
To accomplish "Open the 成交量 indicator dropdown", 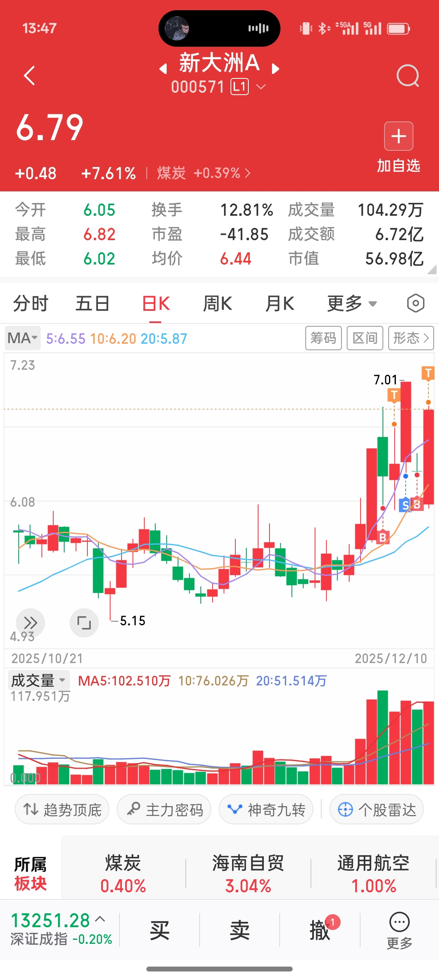I will pyautogui.click(x=39, y=680).
